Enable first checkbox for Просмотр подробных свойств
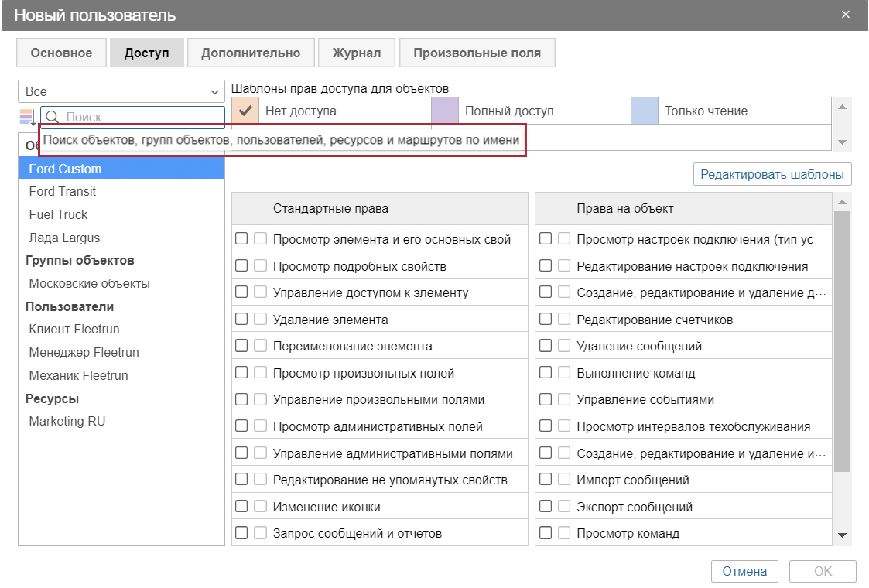The image size is (869, 588). (x=241, y=266)
